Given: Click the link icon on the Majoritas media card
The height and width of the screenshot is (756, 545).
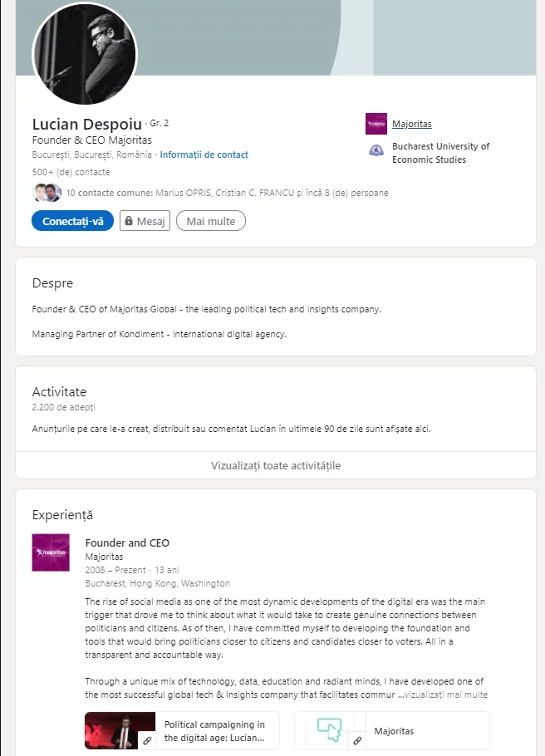Looking at the screenshot, I should (x=357, y=739).
